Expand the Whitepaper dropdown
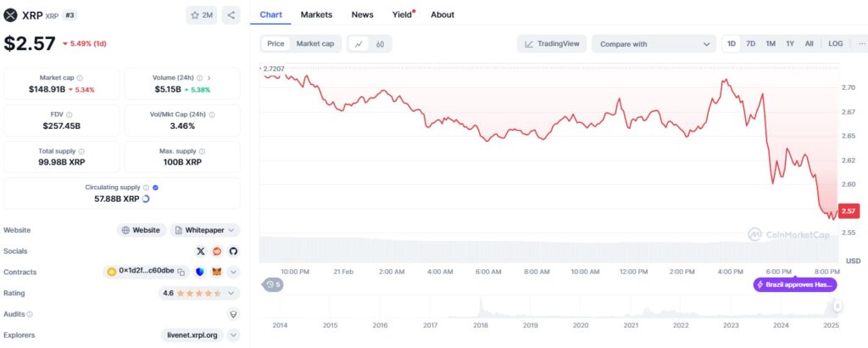 click(x=205, y=230)
